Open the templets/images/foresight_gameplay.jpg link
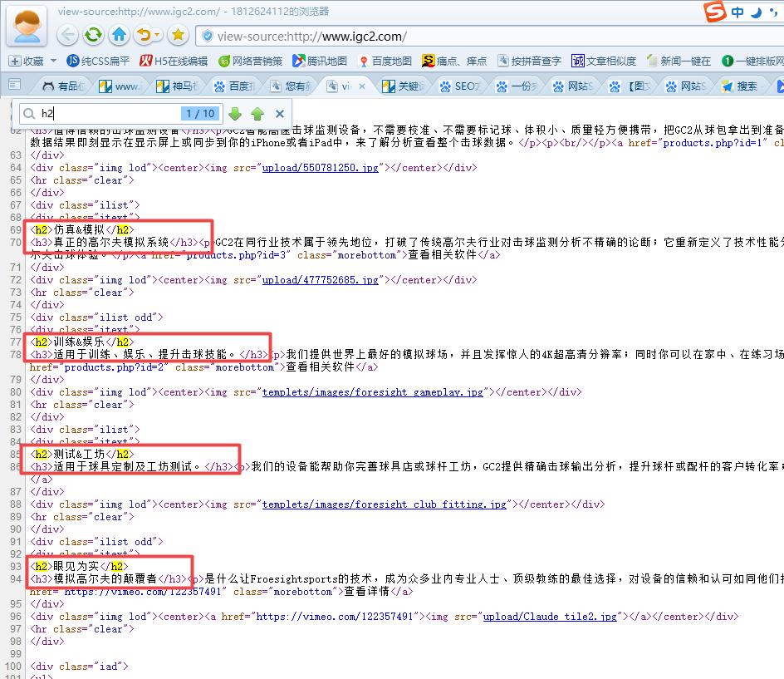 click(x=372, y=392)
